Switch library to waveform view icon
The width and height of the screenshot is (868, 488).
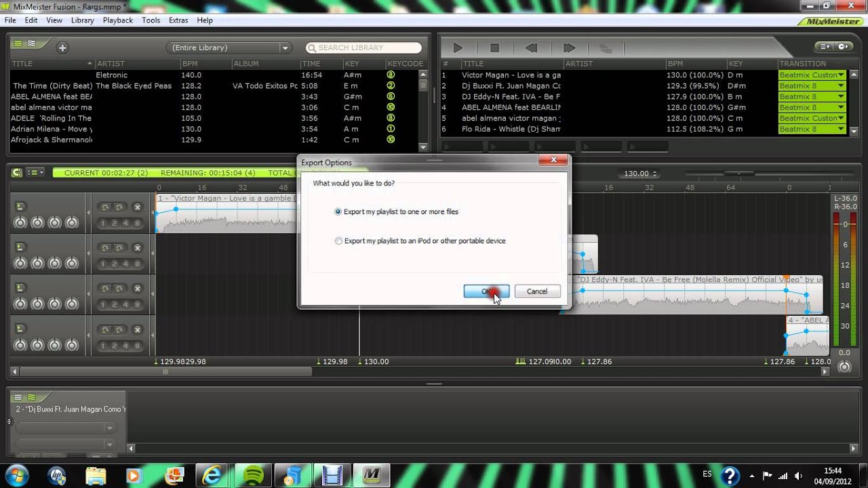31,44
